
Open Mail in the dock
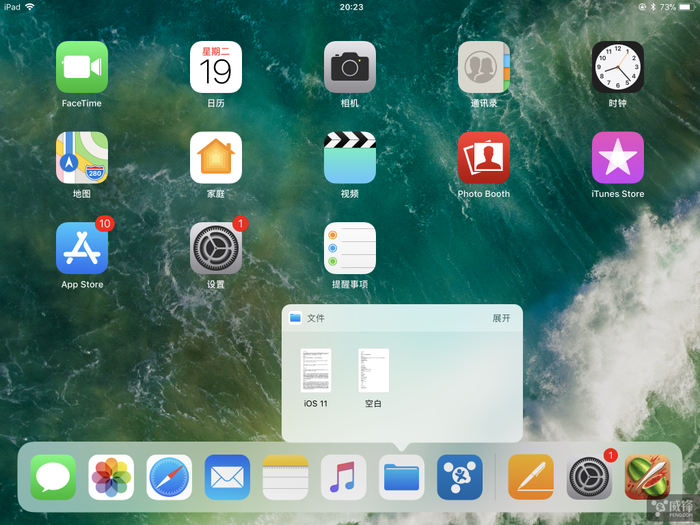(x=227, y=477)
